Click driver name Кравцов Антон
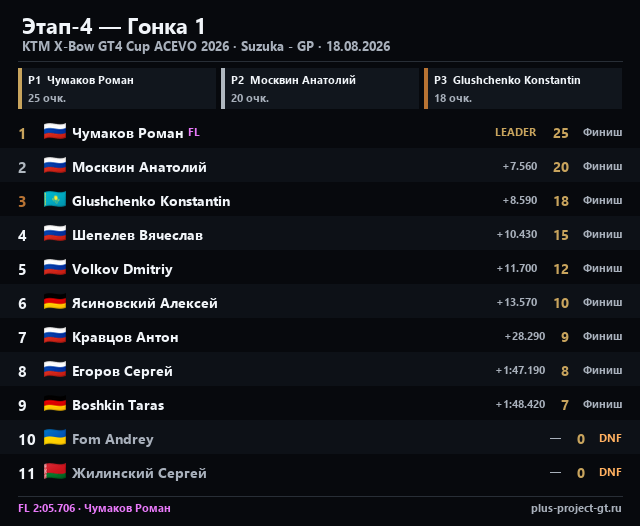Screen dimensions: 640x526 click(125, 337)
